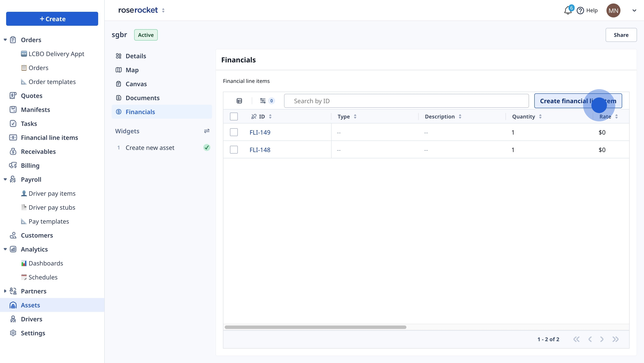The height and width of the screenshot is (363, 644).
Task: Click the Share button
Action: (x=621, y=35)
